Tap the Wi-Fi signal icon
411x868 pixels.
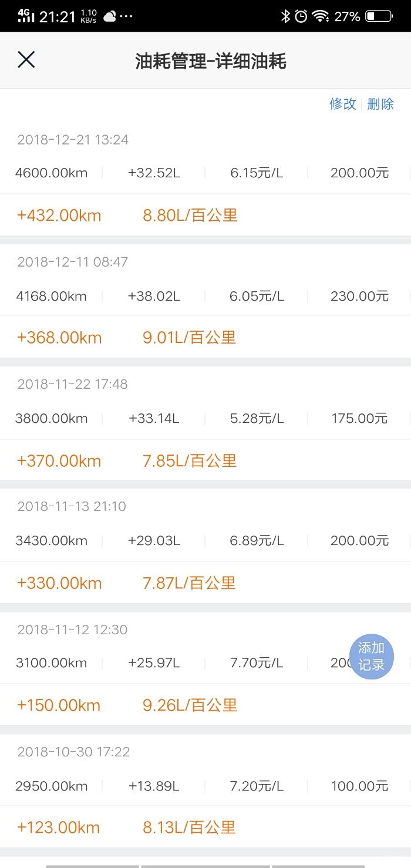(321, 16)
